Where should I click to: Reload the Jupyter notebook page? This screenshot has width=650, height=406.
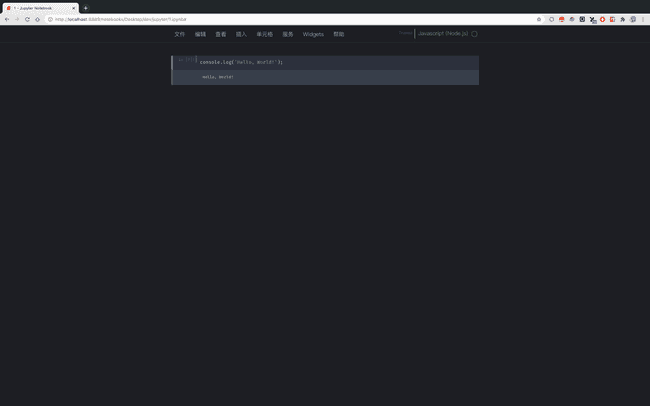[27, 19]
